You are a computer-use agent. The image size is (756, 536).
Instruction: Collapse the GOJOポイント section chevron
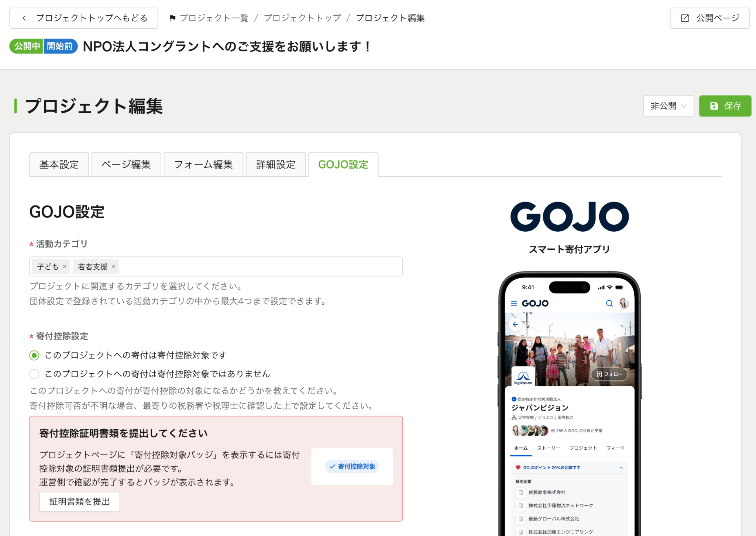pos(621,467)
